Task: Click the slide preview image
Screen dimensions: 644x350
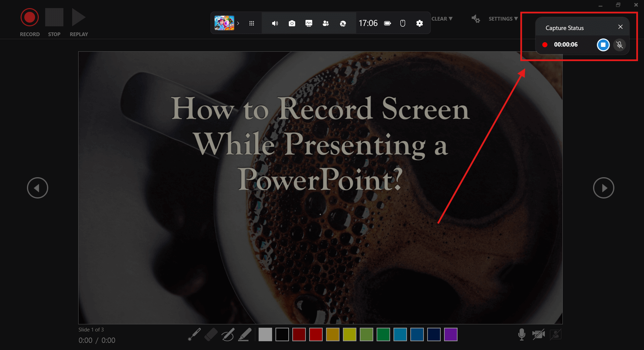Action: (320, 188)
